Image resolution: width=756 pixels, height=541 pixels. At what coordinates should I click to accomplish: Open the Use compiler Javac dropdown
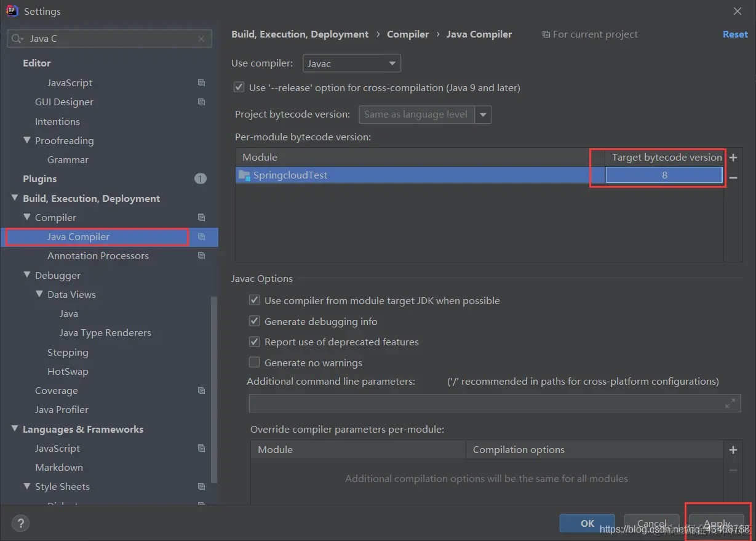point(352,63)
